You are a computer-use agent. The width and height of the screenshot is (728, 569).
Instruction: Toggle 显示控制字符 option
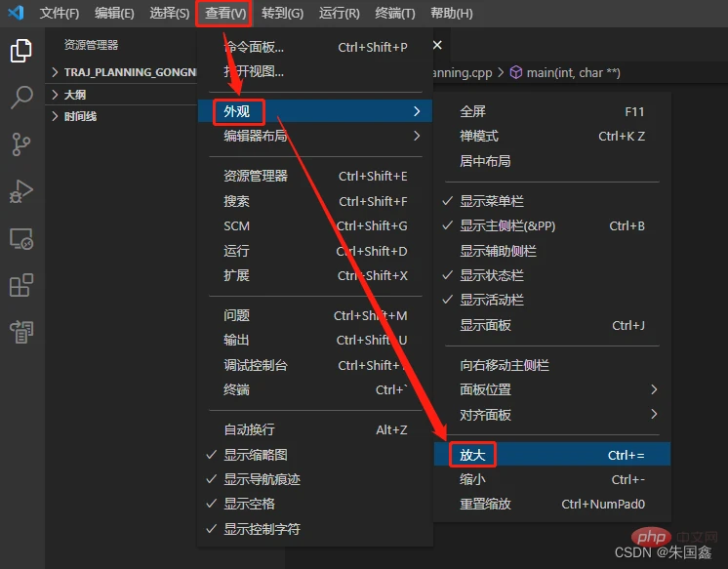[x=315, y=529]
